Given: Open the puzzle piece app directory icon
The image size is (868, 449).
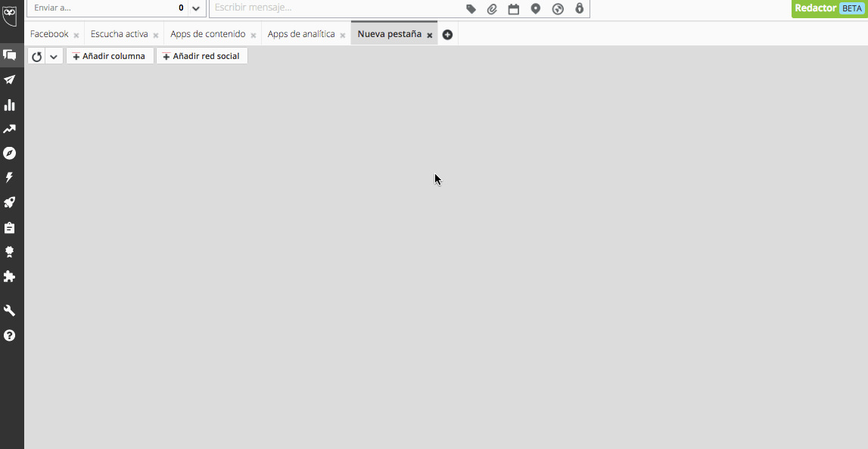Looking at the screenshot, I should click(10, 276).
